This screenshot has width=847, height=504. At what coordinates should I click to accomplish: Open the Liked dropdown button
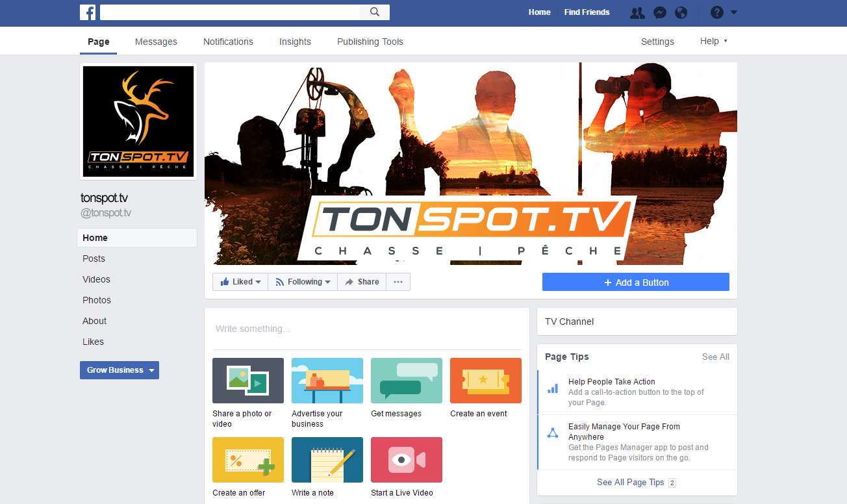click(x=240, y=282)
